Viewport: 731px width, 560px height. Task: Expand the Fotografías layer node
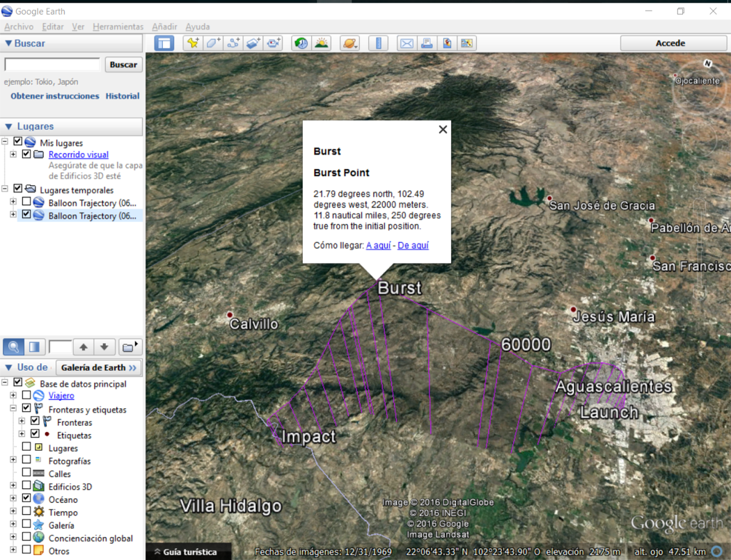pyautogui.click(x=13, y=460)
